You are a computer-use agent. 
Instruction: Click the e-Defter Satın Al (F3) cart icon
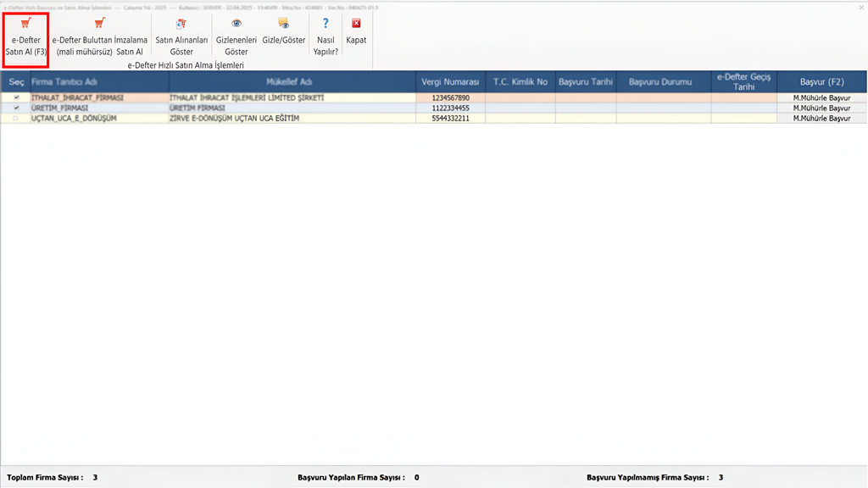click(25, 23)
